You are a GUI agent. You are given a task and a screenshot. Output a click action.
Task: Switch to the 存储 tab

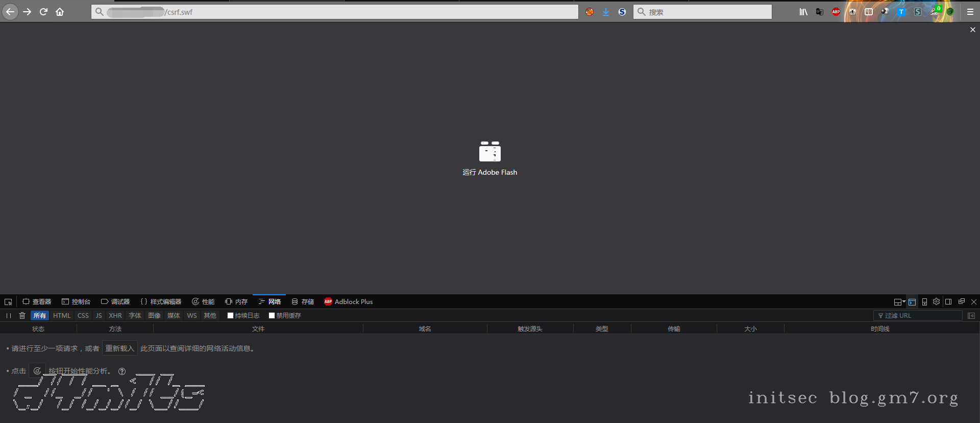pyautogui.click(x=303, y=302)
